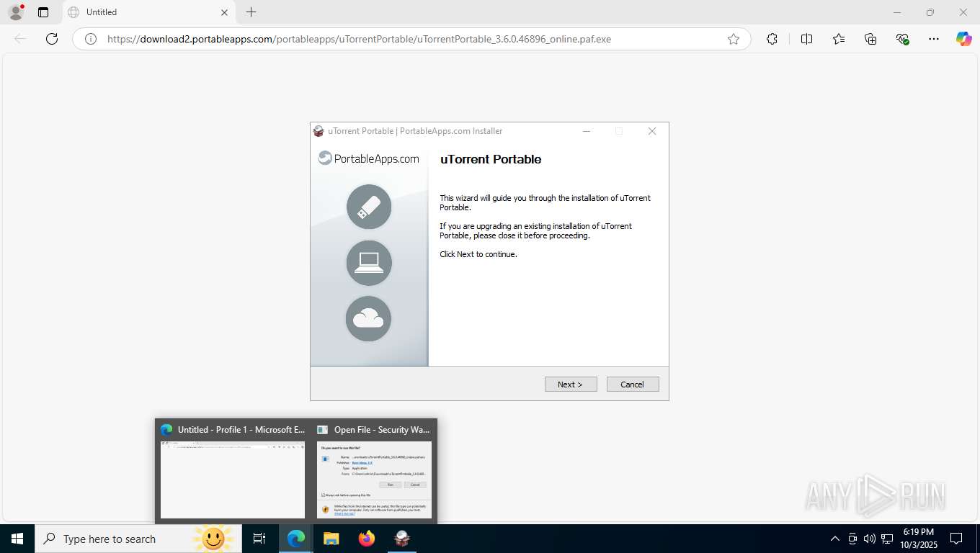Select the Untitled browser tab
The image size is (980, 553).
pos(147,12)
